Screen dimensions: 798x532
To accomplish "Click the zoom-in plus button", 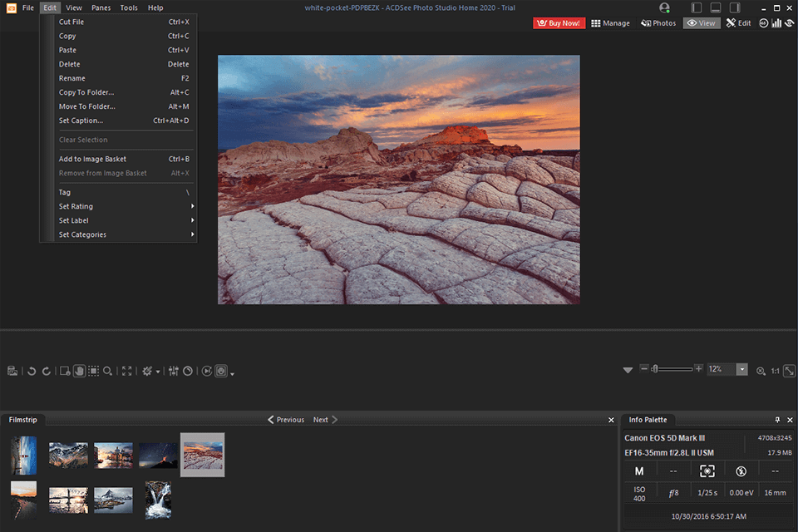I will point(698,369).
